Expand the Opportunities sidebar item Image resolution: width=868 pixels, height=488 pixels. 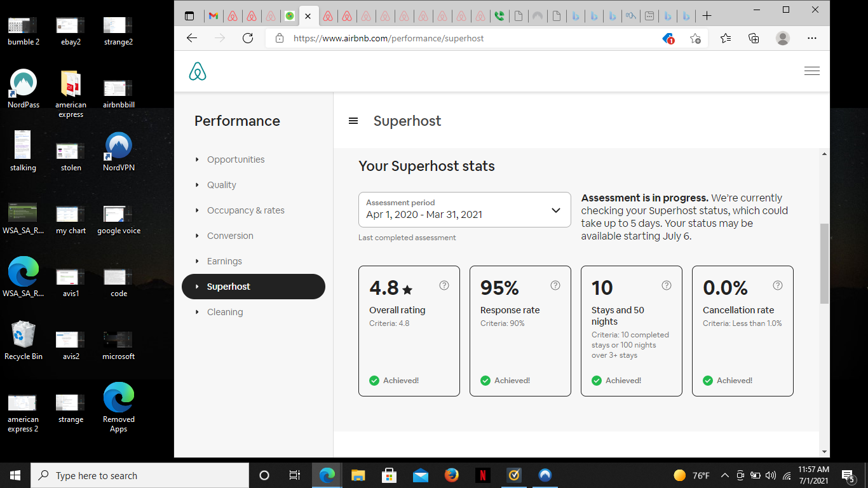(235, 159)
